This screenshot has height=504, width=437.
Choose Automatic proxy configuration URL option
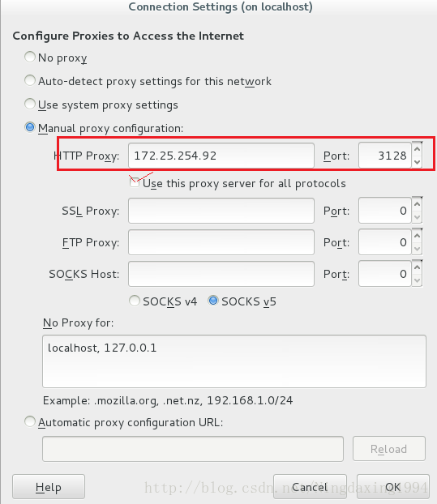(x=29, y=421)
